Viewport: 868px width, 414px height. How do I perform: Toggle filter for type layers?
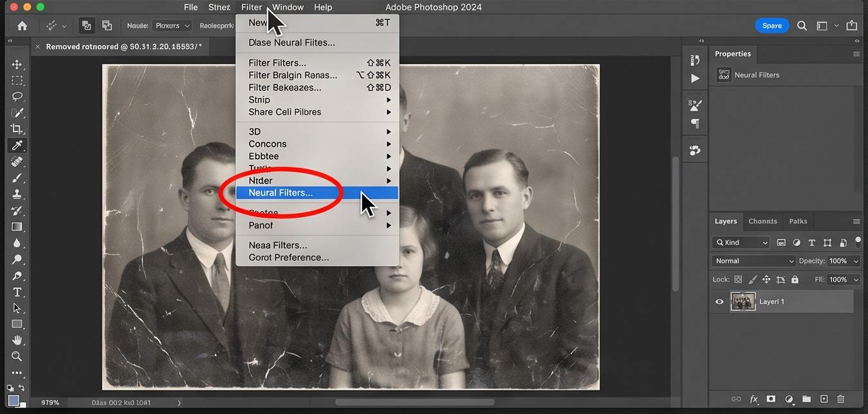(811, 243)
